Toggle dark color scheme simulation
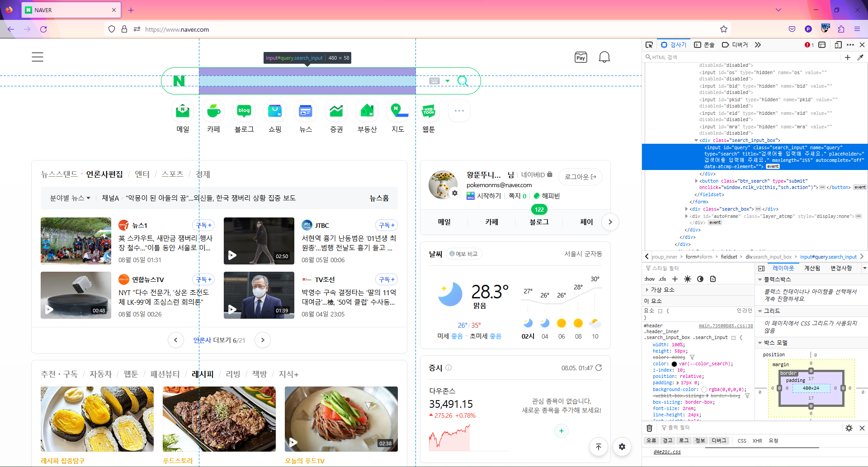 (x=700, y=279)
